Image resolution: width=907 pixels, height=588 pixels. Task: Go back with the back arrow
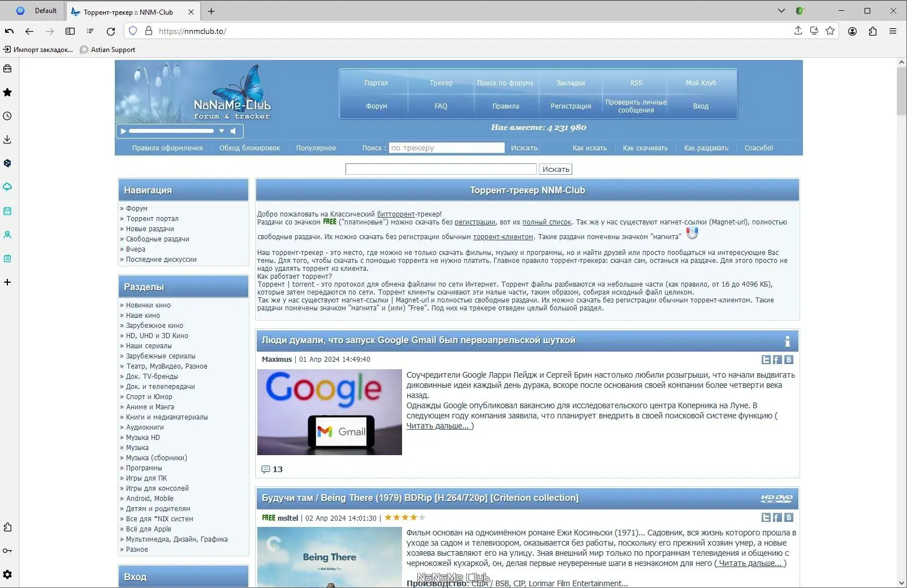click(29, 31)
